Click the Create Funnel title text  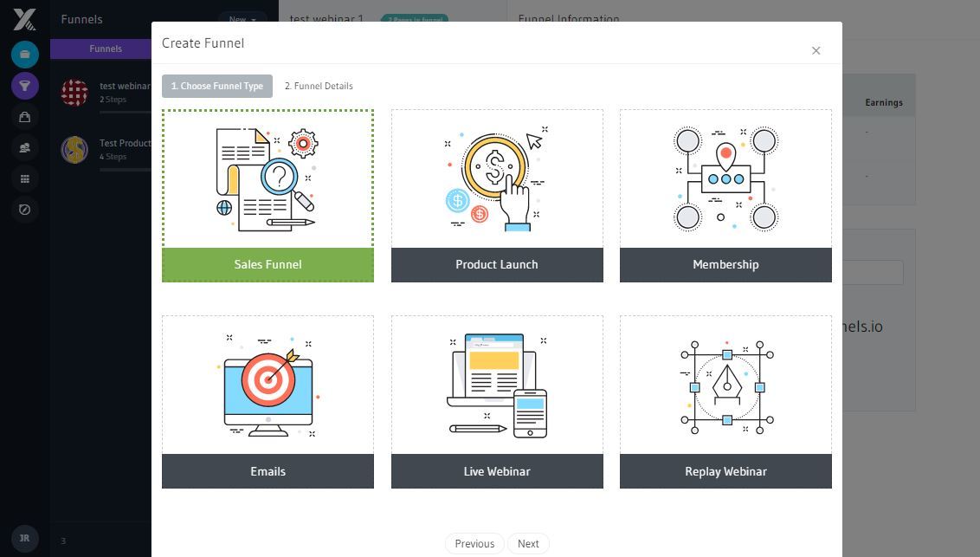click(x=203, y=43)
